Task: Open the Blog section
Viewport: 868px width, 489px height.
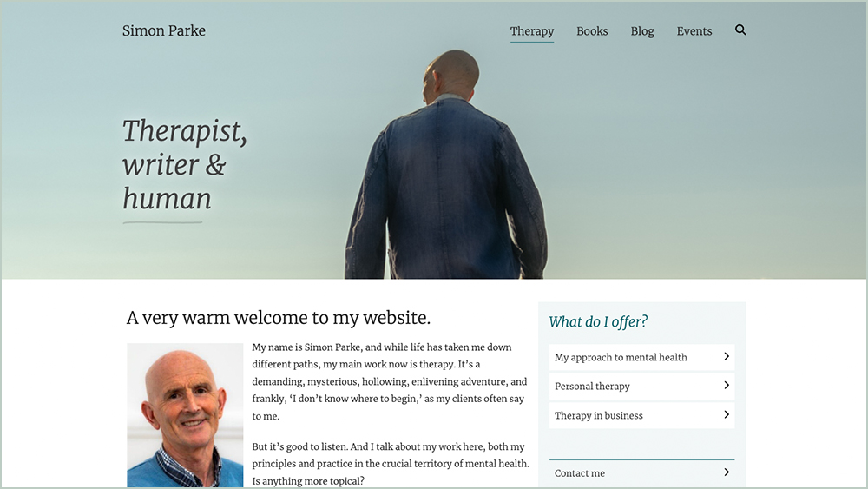Action: click(642, 31)
